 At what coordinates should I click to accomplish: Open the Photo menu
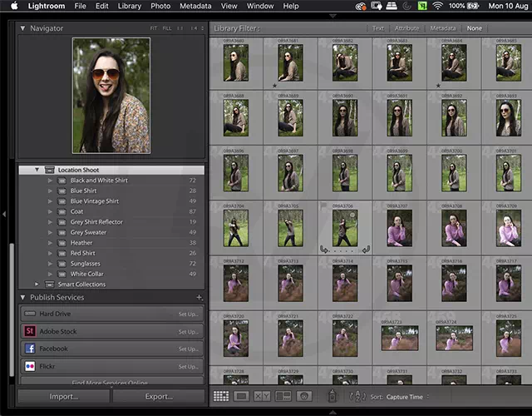tap(160, 6)
